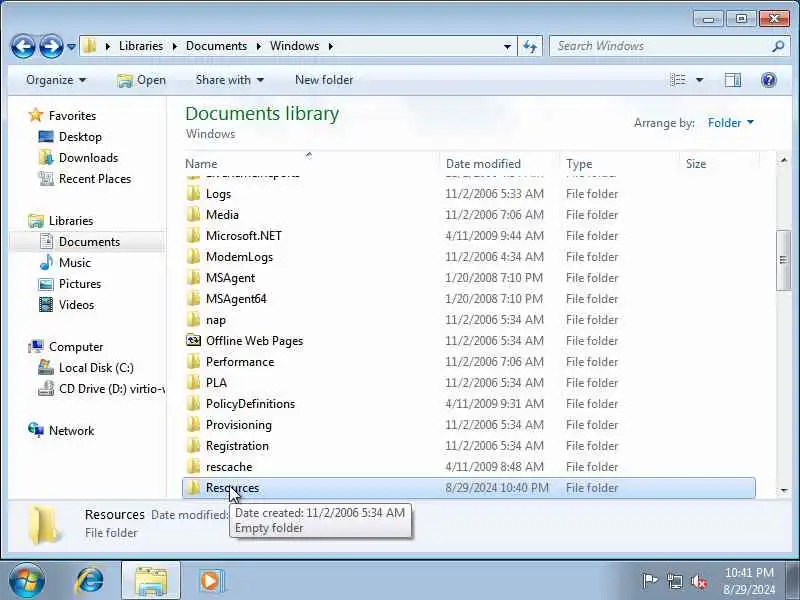The image size is (800, 600).
Task: Open the Music library
Action: (74, 263)
